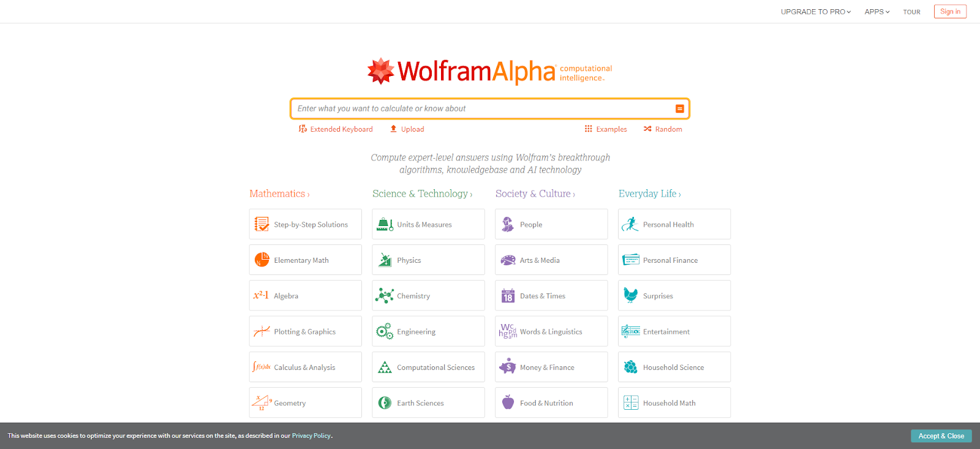Image resolution: width=980 pixels, height=449 pixels.
Task: Open the Earth Sciences label
Action: 420,403
